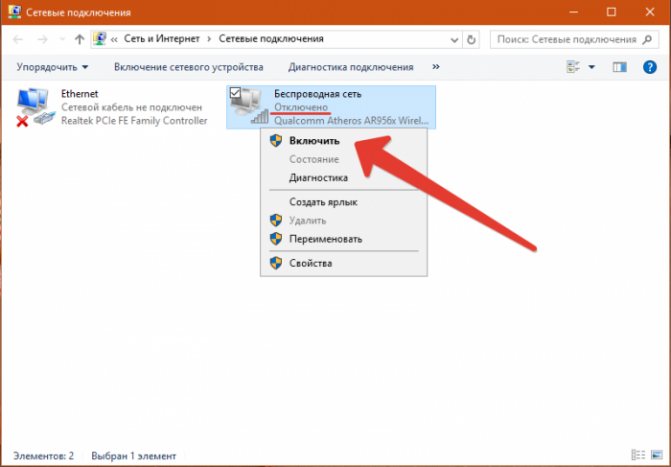
Task: Expand address bar history dropdown
Action: [454, 40]
